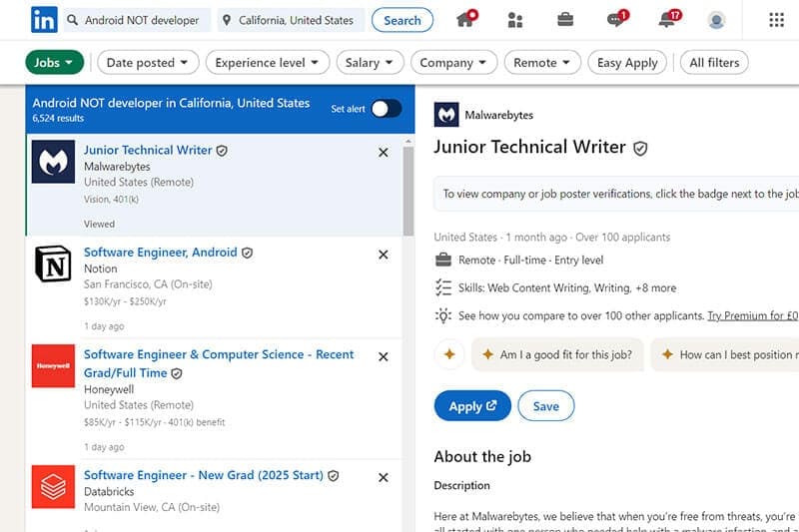Click 'Remote · Full-time · Entry level' text

pos(530,261)
